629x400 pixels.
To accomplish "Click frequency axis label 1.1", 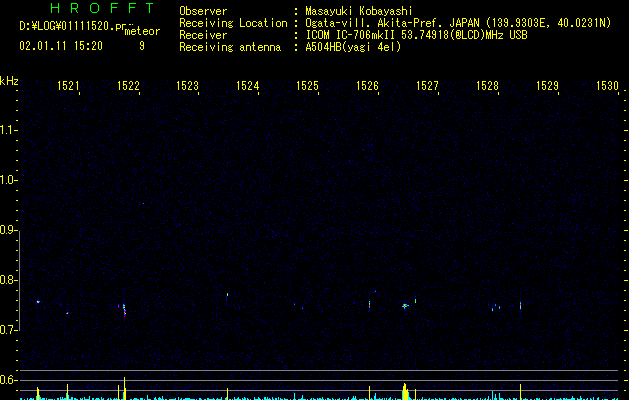I will [8, 130].
